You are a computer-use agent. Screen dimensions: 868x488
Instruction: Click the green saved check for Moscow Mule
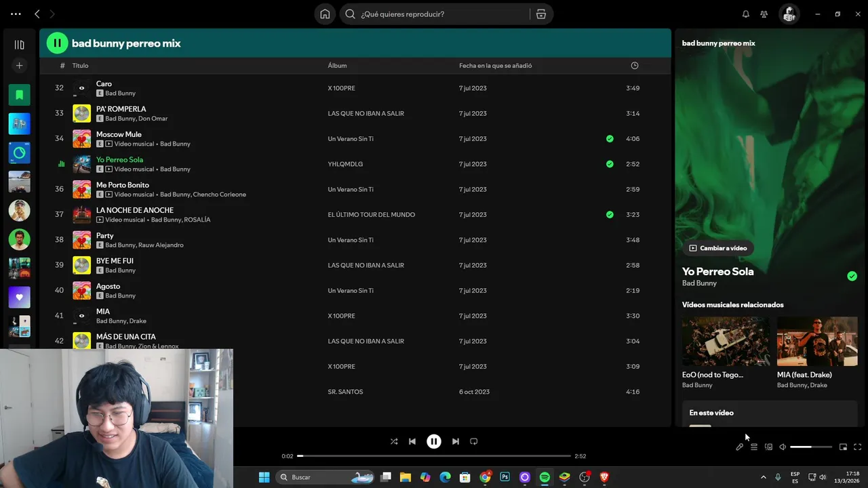tap(610, 139)
